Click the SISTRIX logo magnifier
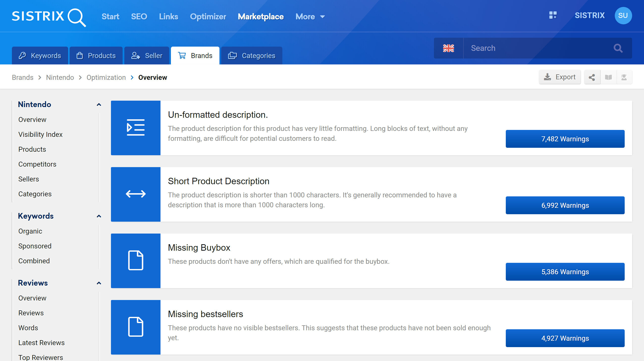 pyautogui.click(x=77, y=18)
